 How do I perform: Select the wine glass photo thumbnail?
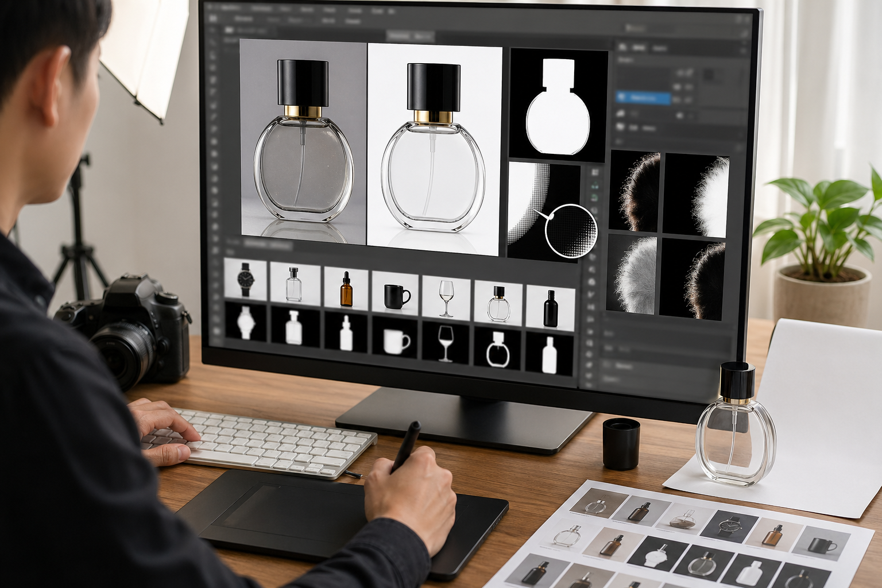pos(446,297)
